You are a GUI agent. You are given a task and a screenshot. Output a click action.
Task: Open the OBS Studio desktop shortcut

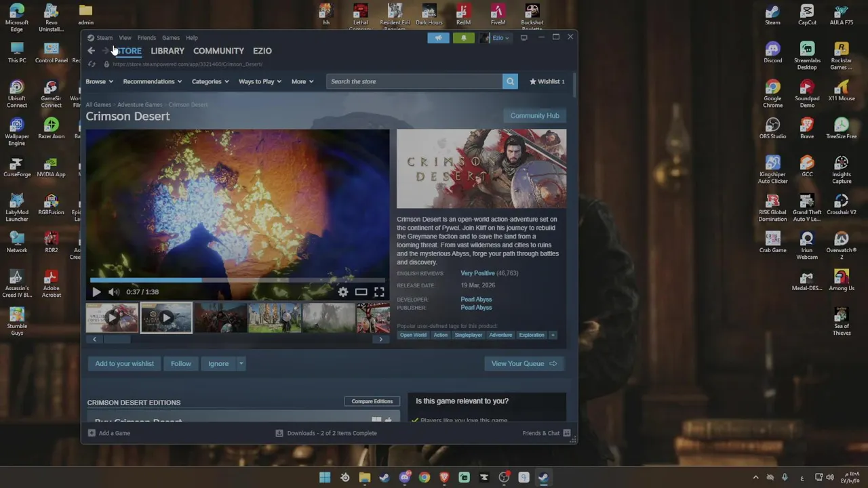click(x=772, y=128)
